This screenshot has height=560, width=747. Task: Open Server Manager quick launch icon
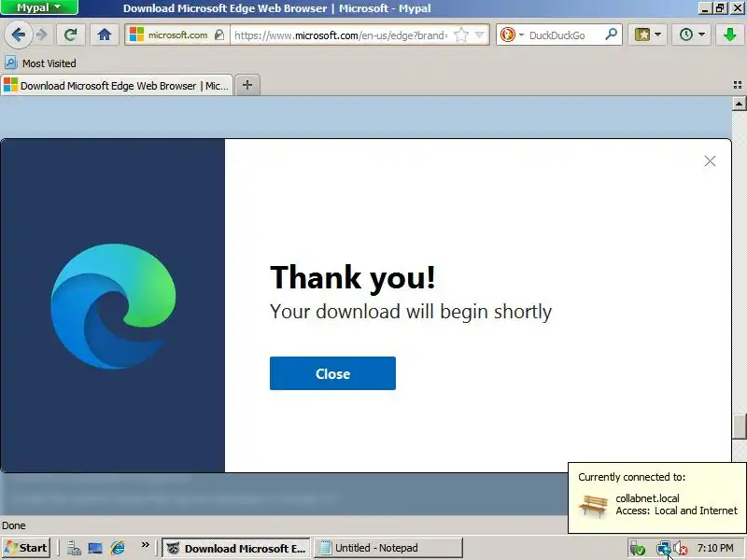(x=74, y=548)
